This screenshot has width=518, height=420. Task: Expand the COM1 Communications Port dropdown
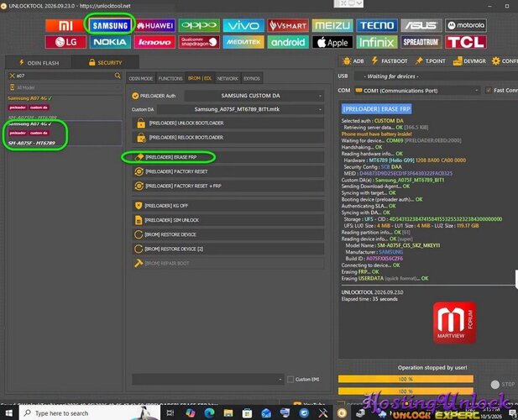click(x=417, y=91)
